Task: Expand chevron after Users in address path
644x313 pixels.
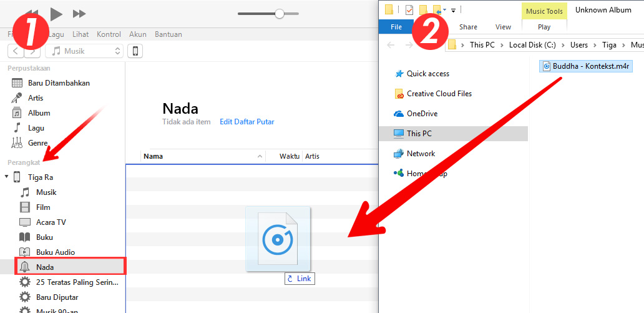Action: [x=595, y=45]
